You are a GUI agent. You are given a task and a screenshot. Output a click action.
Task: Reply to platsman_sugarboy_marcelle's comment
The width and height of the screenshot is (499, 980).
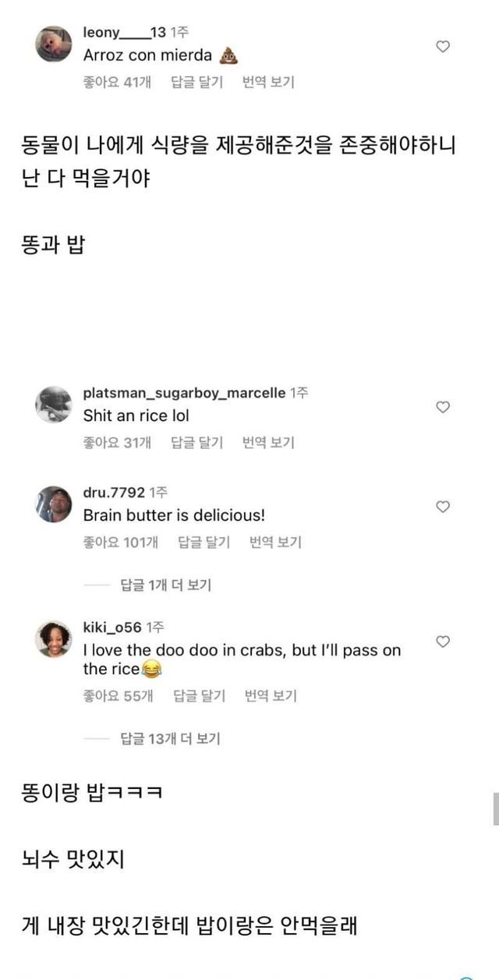tap(196, 443)
